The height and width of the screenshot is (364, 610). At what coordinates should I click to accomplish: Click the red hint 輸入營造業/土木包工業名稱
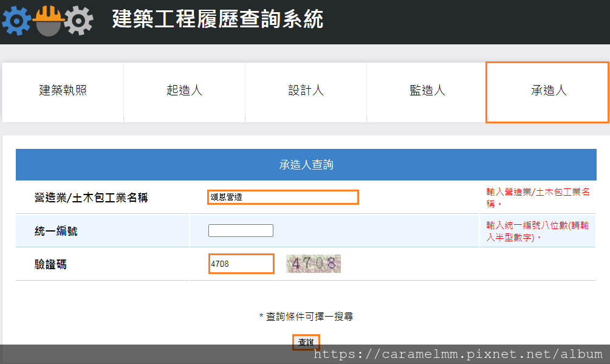coord(538,197)
